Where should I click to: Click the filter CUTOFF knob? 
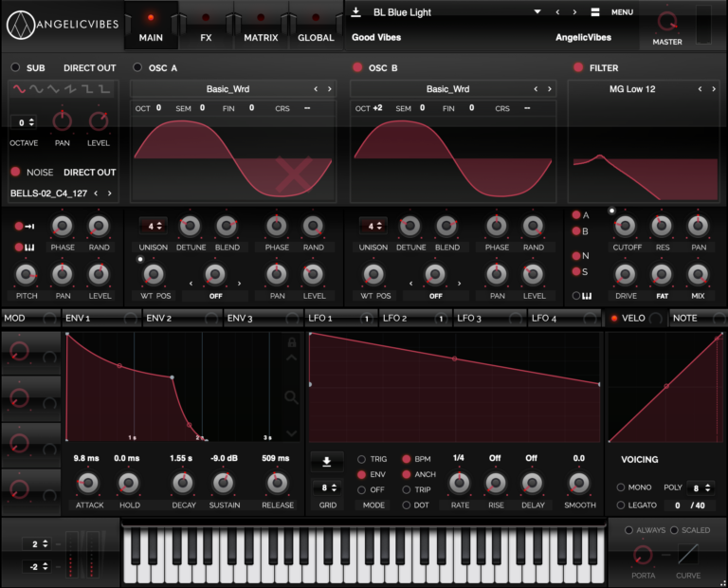pos(626,226)
